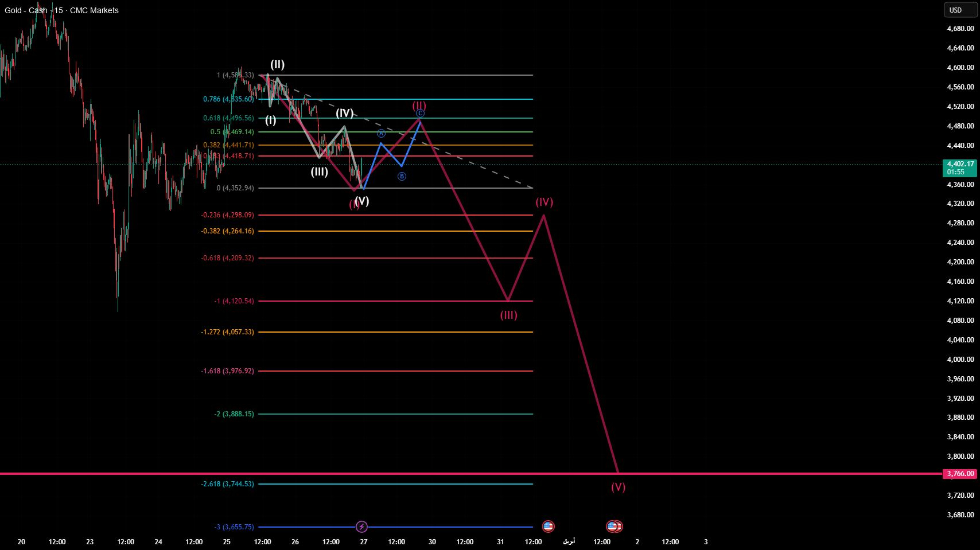Screen dimensions: 980x550
Task: Click the circled B wave label
Action: point(402,176)
